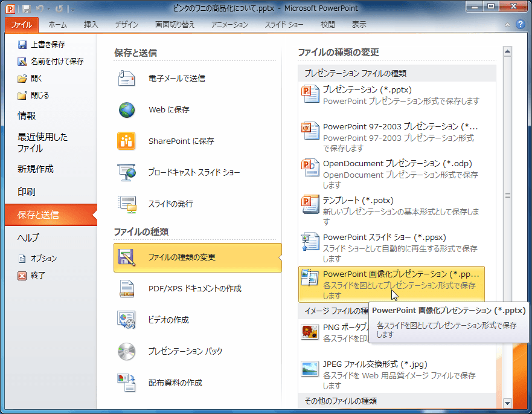Click the プレゼンテーション パック label

coord(185,351)
